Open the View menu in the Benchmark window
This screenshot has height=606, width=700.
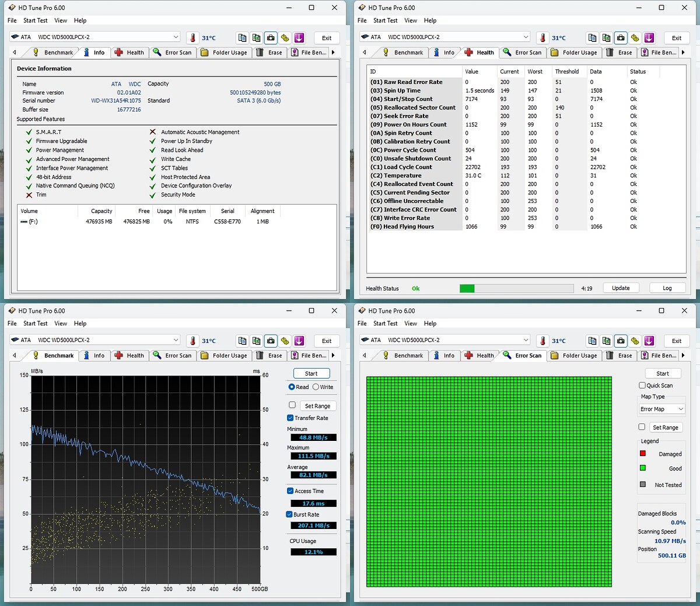[x=61, y=323]
